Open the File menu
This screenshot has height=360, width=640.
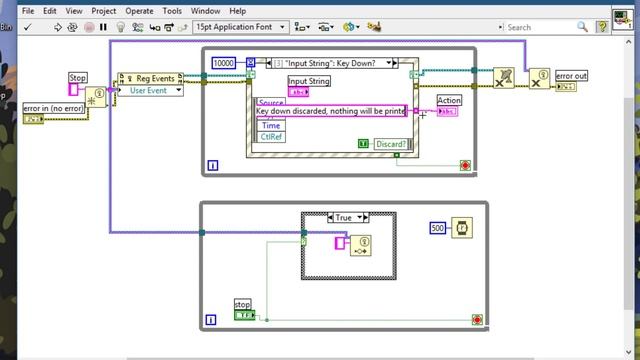coord(28,11)
